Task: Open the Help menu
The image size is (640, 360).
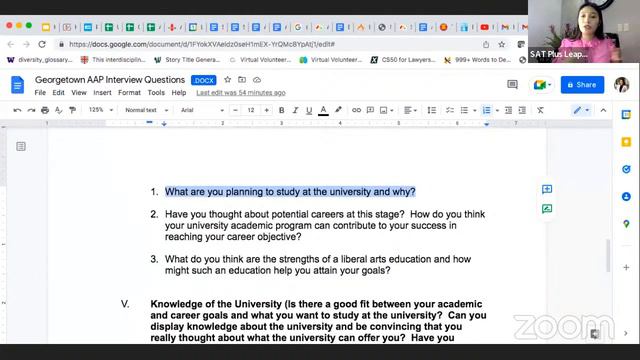Action: tap(179, 93)
